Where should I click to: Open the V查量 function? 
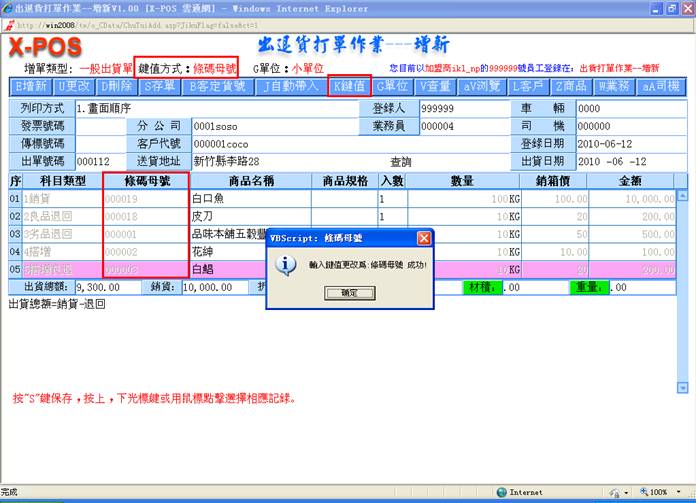coord(438,86)
